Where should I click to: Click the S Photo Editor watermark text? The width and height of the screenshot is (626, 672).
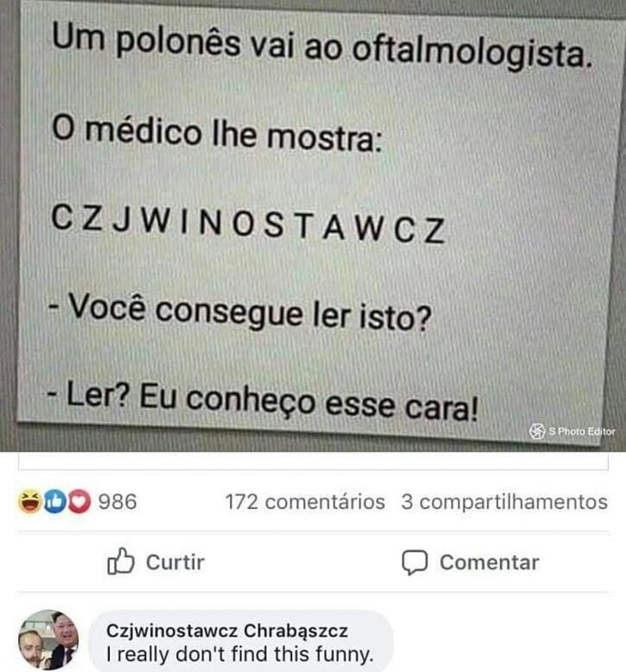click(582, 432)
